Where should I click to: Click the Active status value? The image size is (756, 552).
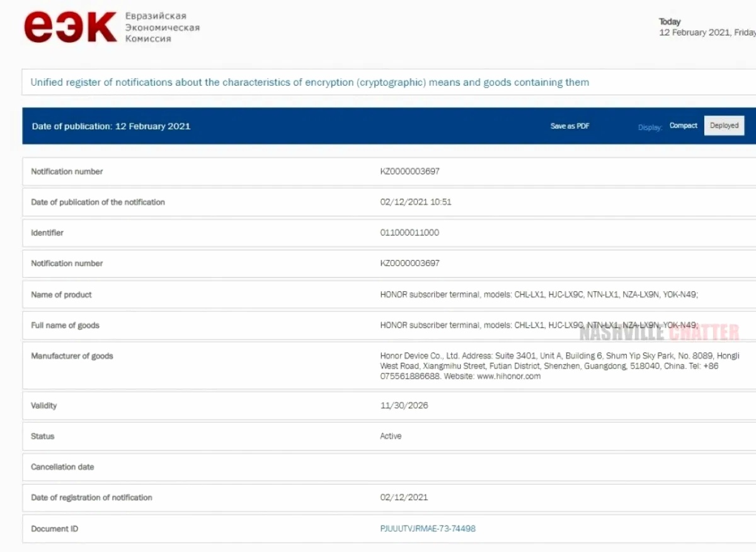pyautogui.click(x=391, y=436)
